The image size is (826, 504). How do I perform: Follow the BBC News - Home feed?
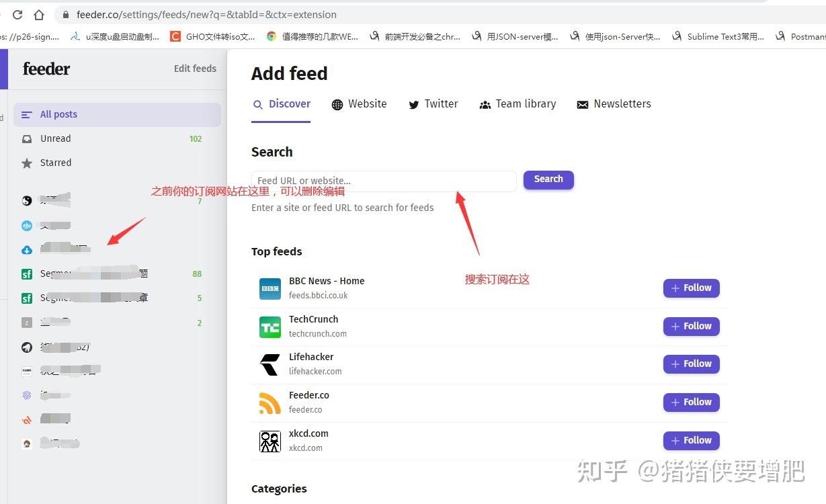tap(691, 288)
